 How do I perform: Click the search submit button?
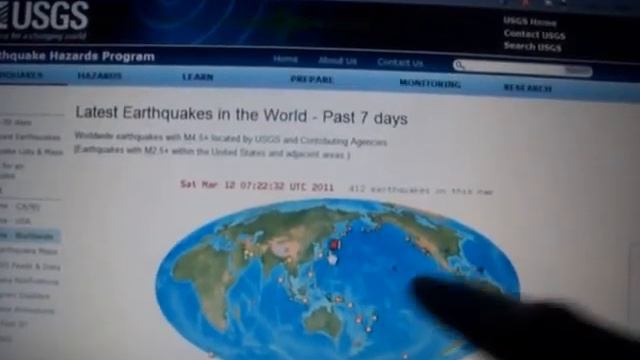578,71
